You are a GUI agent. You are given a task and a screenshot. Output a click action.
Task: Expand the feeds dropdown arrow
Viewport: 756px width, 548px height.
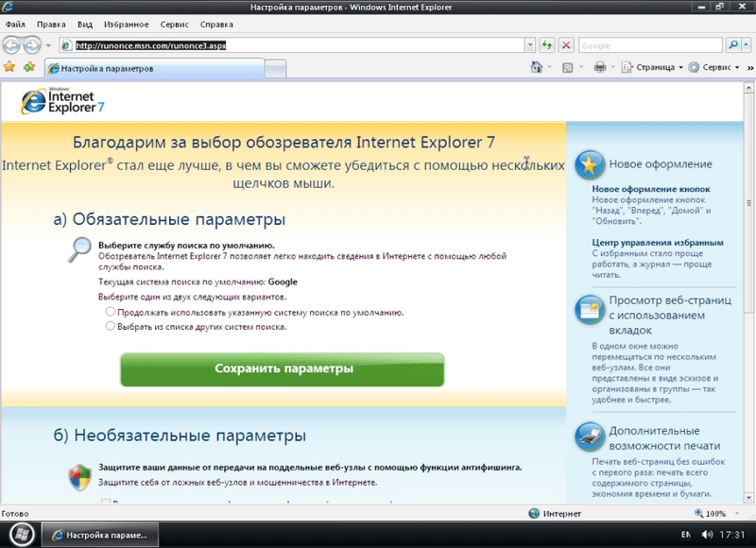pyautogui.click(x=581, y=67)
